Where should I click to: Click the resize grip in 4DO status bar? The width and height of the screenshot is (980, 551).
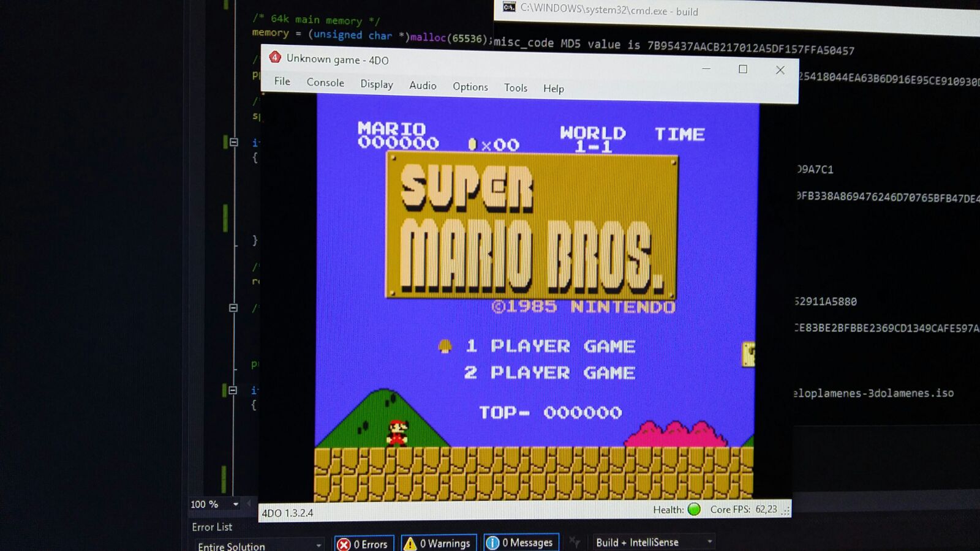786,510
